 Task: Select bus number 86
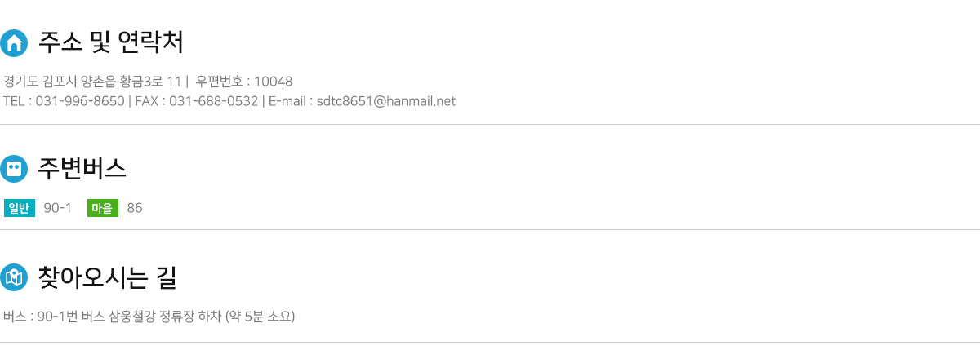click(x=135, y=208)
